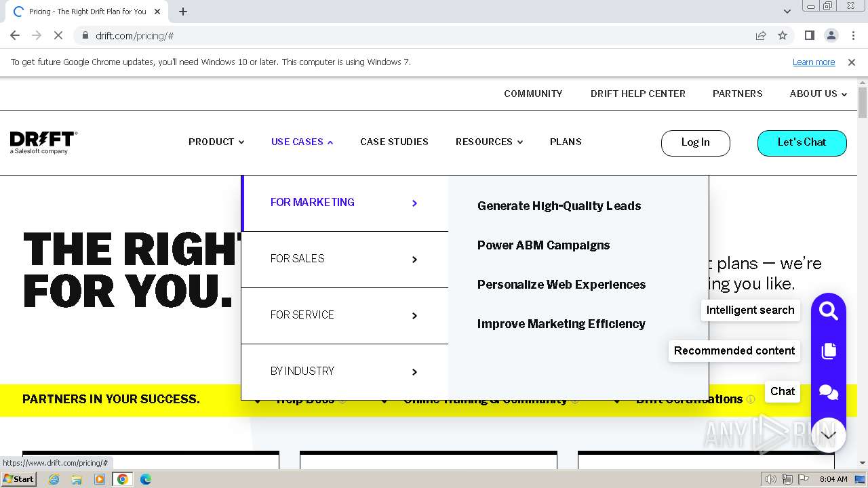Click the Chat label in the widget
The height and width of the screenshot is (488, 868).
click(782, 392)
